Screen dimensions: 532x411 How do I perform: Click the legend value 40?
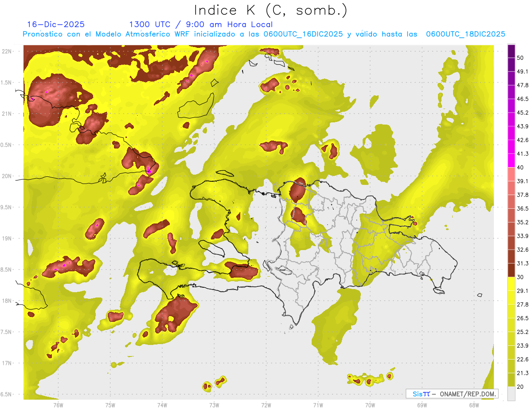pos(521,168)
